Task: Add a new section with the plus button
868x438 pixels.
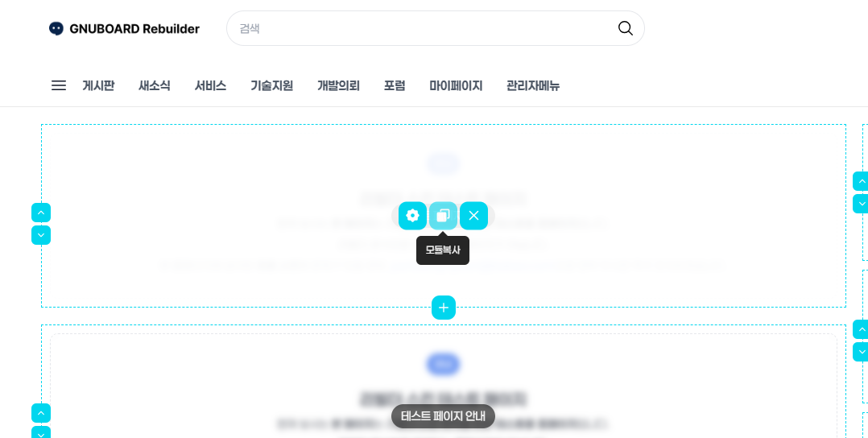Action: pos(443,308)
